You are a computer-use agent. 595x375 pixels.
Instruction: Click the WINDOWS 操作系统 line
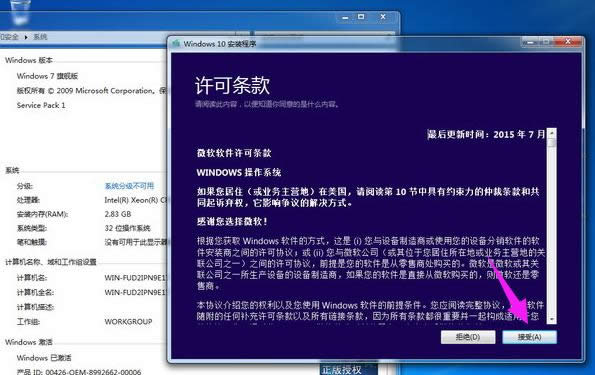239,172
